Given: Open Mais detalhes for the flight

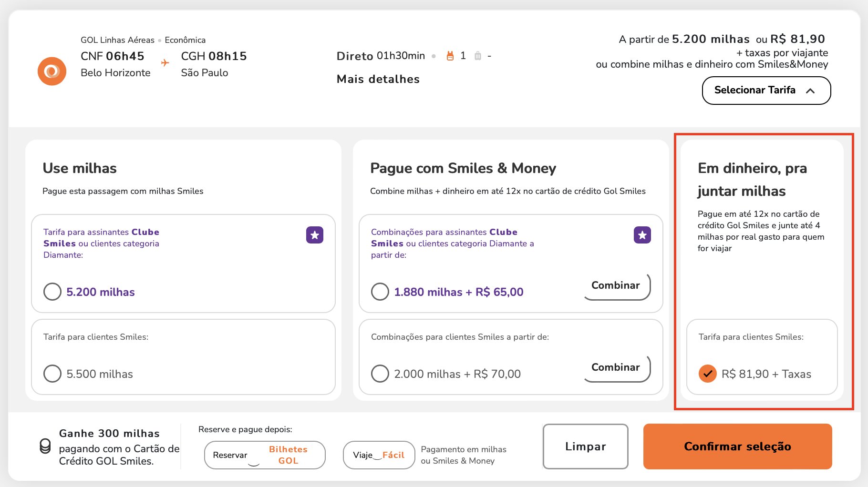Looking at the screenshot, I should point(378,79).
